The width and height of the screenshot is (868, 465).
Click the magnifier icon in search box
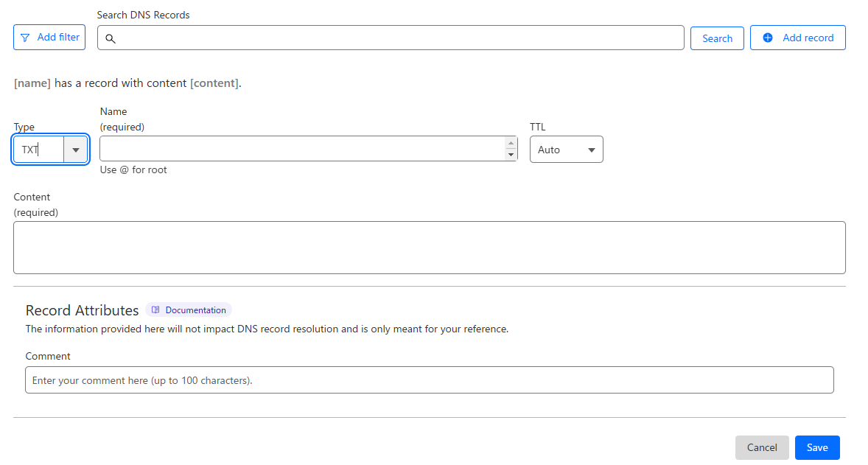111,39
